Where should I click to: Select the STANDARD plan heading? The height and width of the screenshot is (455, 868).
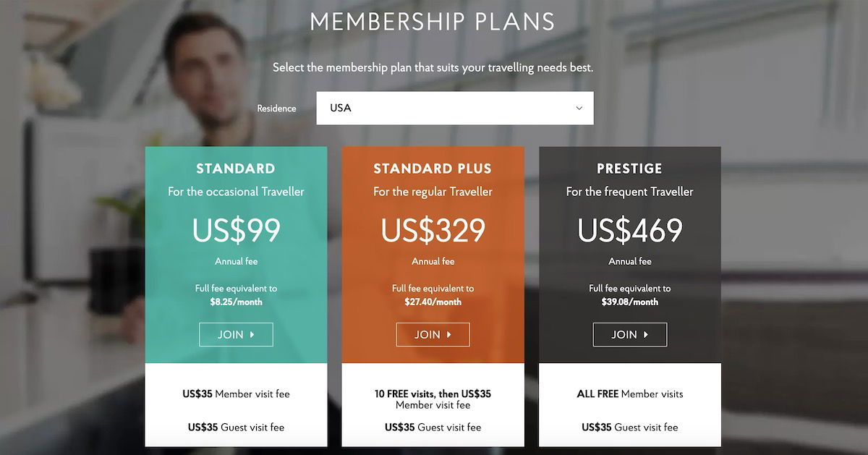click(236, 169)
